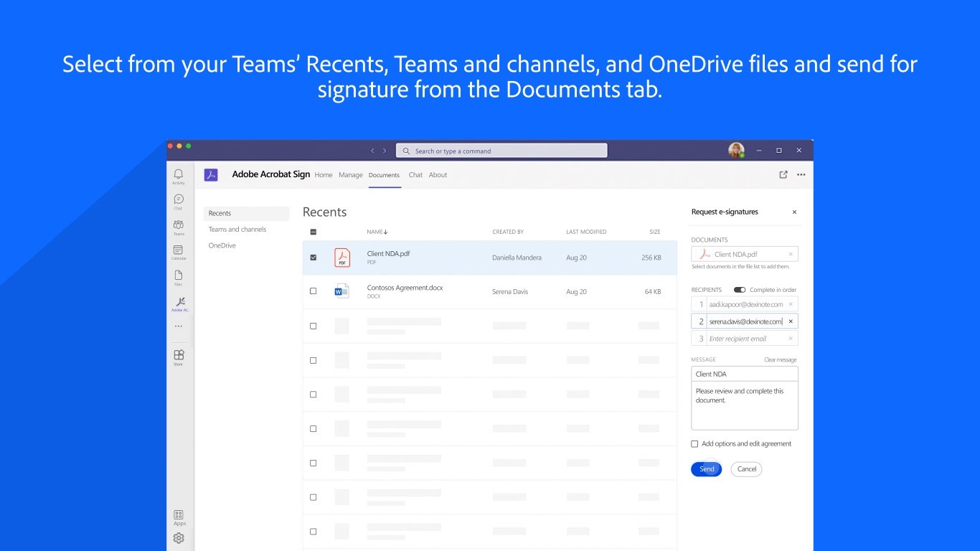Select Recents in the documents sidebar
980x551 pixels.
pos(246,214)
